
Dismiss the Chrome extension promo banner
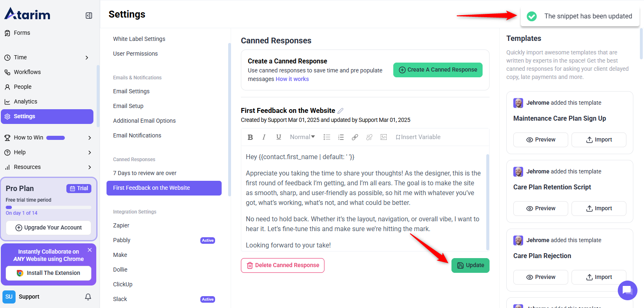pyautogui.click(x=90, y=250)
